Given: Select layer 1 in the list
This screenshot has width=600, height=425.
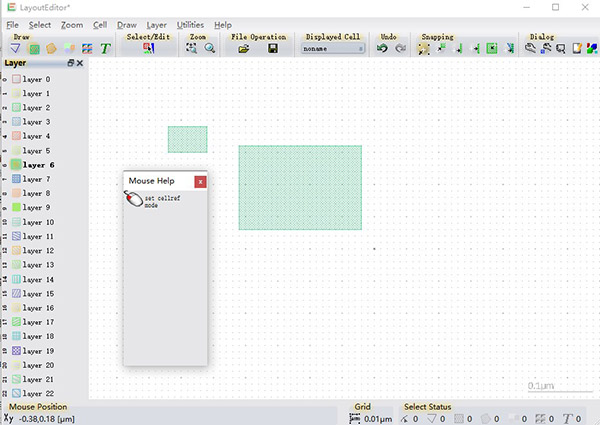Looking at the screenshot, I should [x=36, y=93].
